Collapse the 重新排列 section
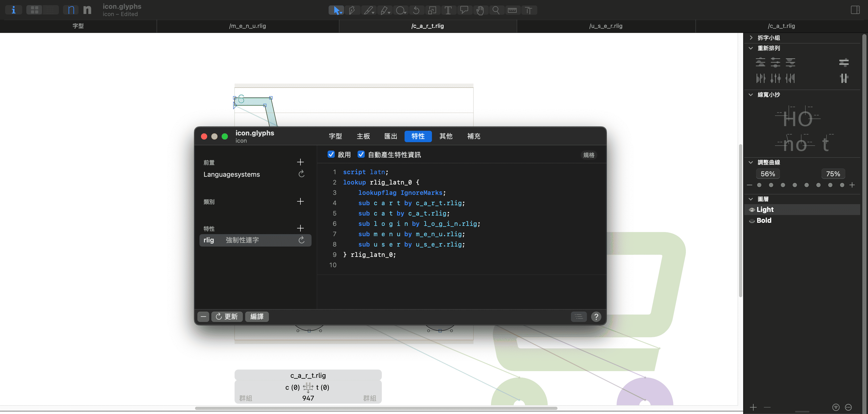The image size is (868, 414). [x=751, y=48]
